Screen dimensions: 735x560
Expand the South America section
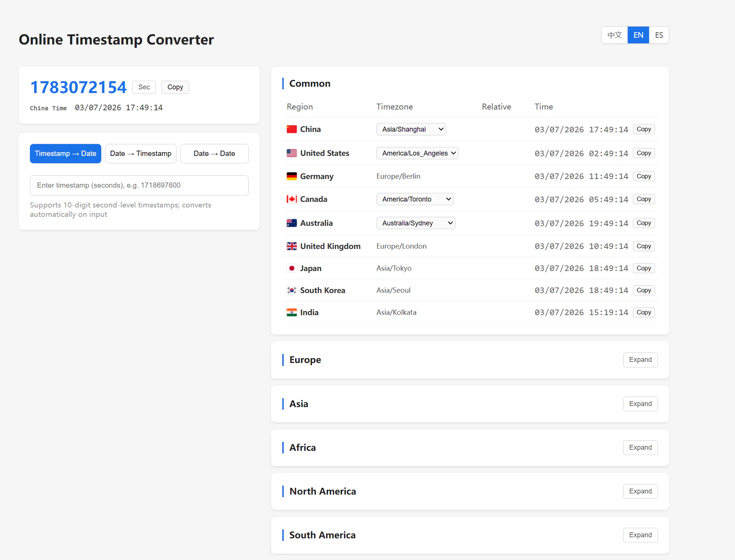640,535
